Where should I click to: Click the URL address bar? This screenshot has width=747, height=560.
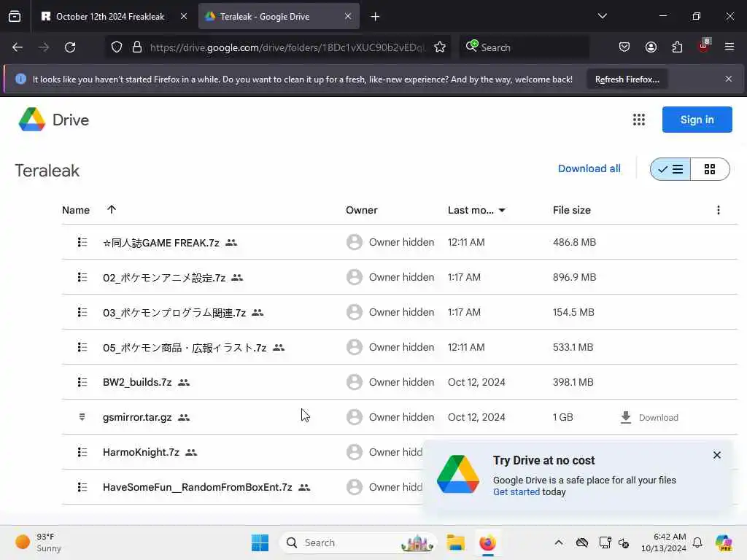287,47
